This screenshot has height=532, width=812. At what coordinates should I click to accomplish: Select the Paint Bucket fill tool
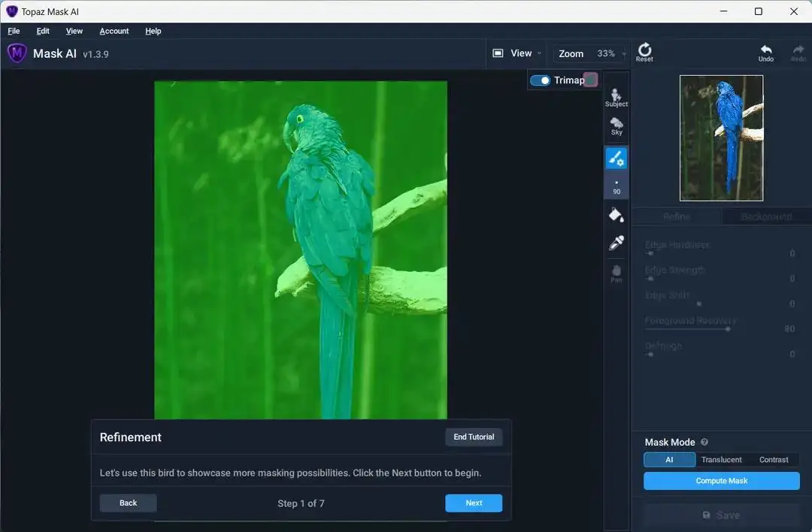[x=616, y=214]
